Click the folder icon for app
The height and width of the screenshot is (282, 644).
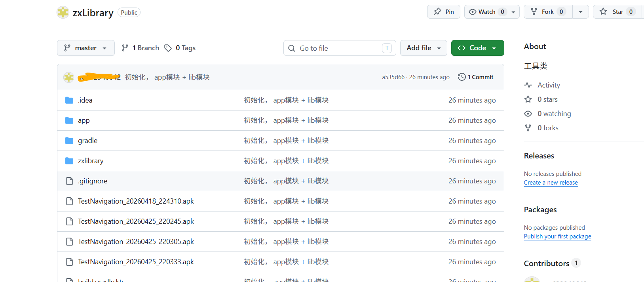coord(69,120)
